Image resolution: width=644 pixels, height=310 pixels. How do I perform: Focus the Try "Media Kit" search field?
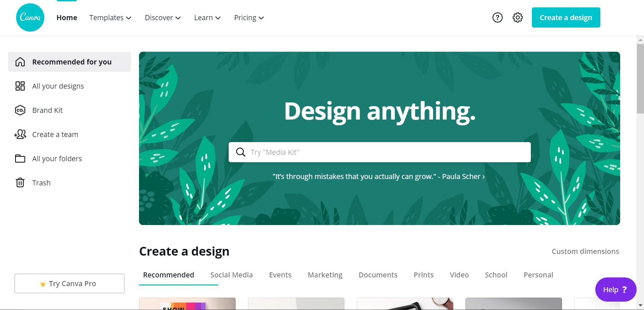[x=379, y=152]
